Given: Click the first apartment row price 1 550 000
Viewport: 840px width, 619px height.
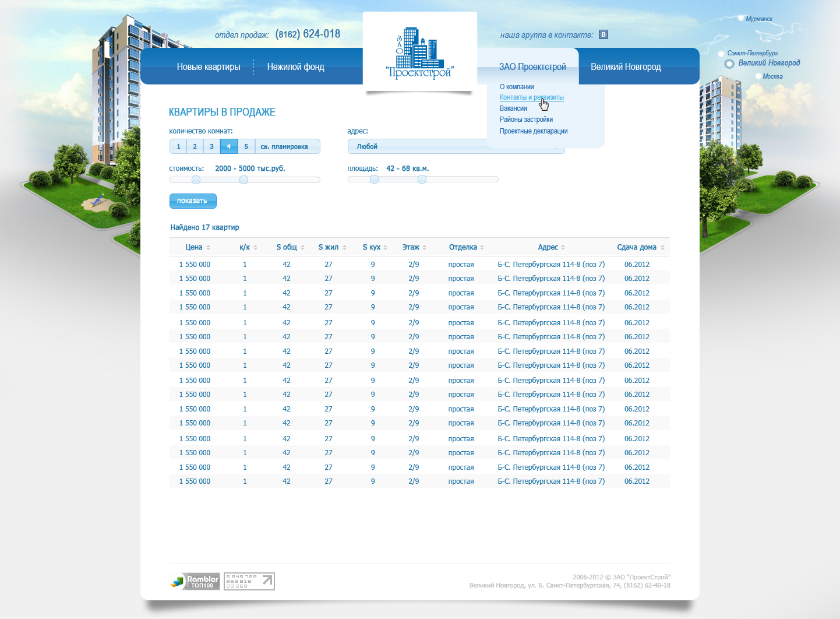Looking at the screenshot, I should 195,265.
